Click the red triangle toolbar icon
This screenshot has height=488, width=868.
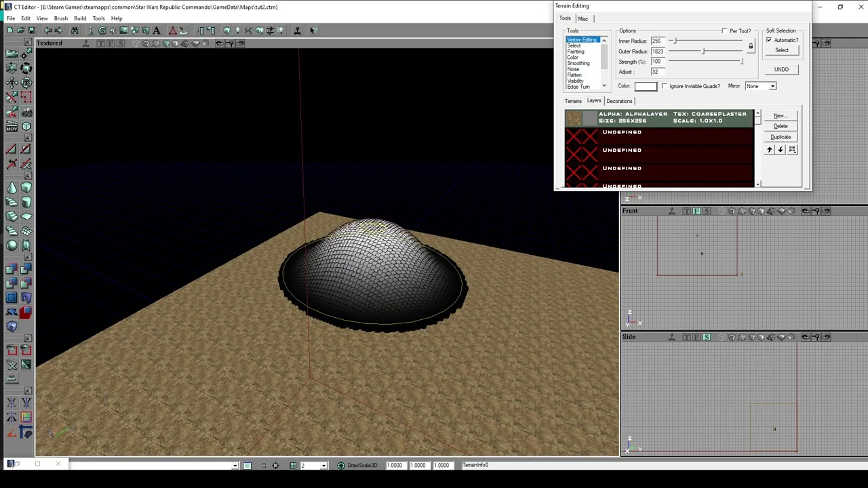(173, 30)
